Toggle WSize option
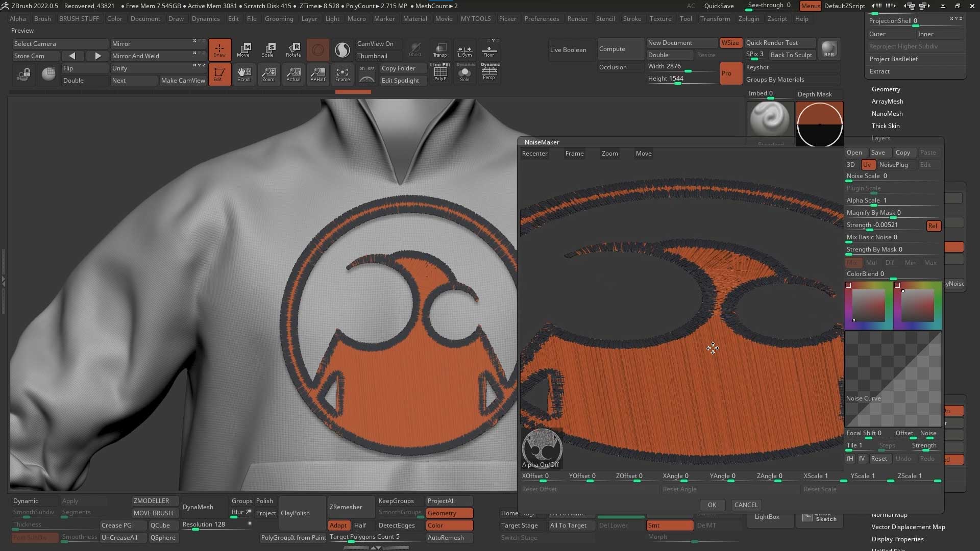 pos(730,43)
